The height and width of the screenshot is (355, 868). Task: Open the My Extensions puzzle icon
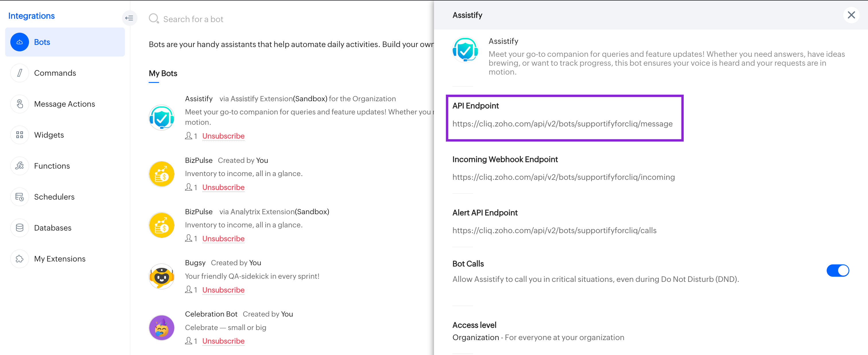[20, 259]
